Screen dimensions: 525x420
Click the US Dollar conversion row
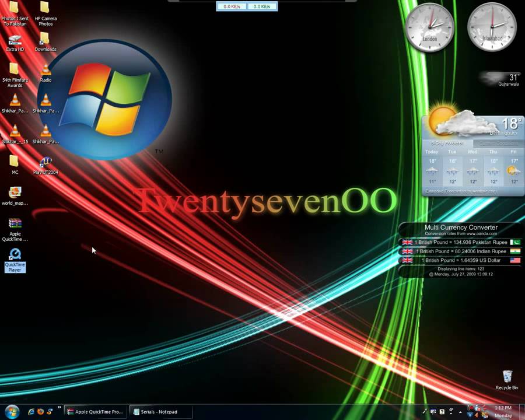point(461,260)
